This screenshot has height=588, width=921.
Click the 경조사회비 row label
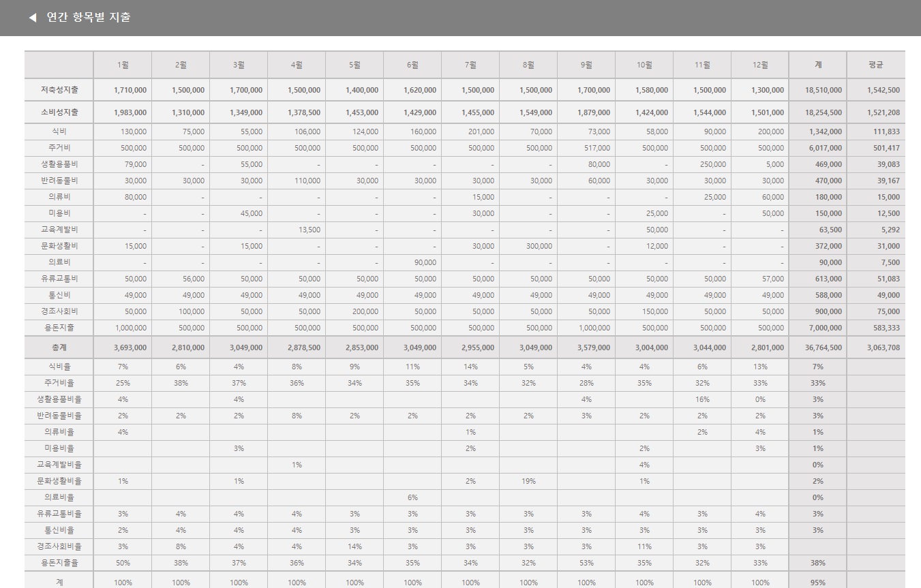point(59,311)
